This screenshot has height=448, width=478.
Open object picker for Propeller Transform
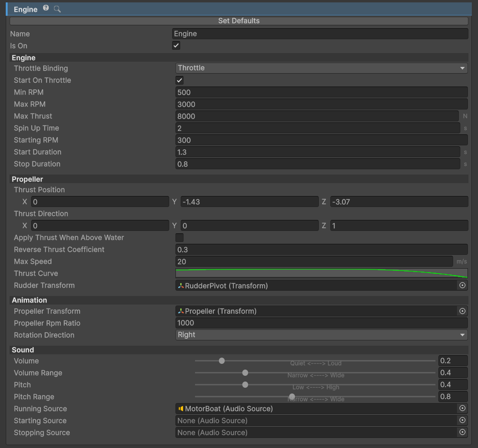click(x=462, y=311)
